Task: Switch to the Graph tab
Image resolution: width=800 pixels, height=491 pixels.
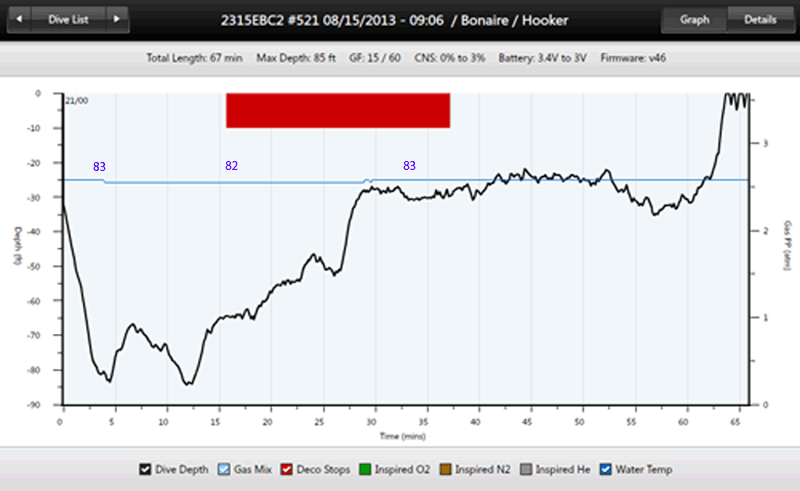Action: pos(694,19)
